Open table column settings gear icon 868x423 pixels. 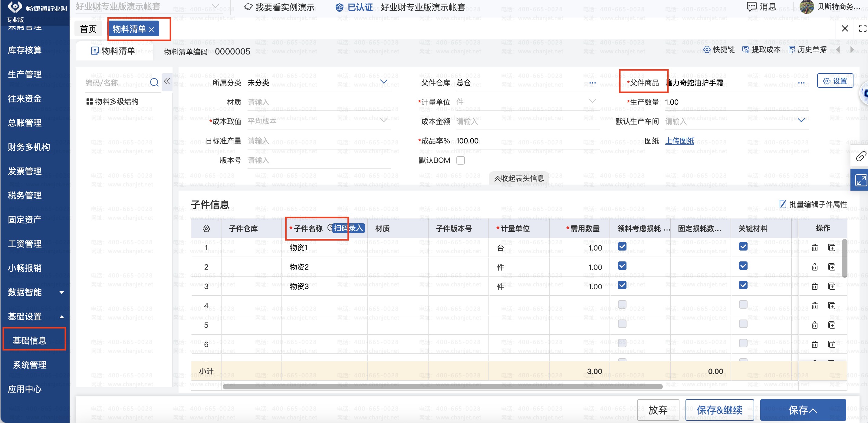[206, 229]
